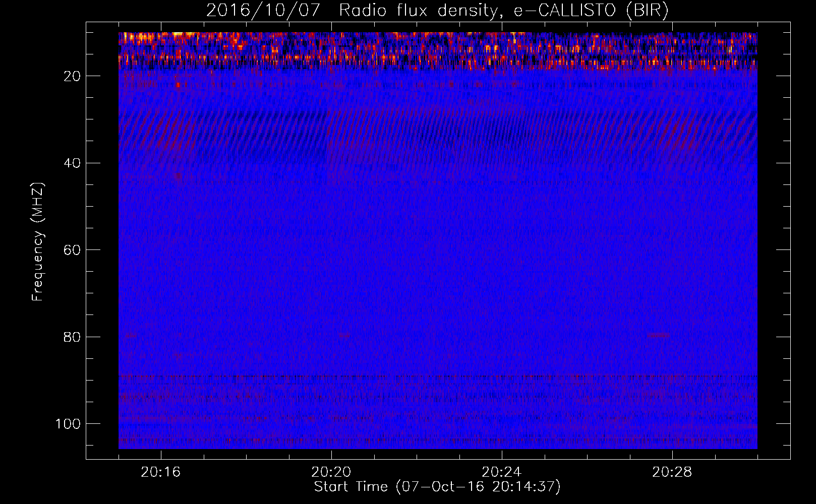
Task: Click the 20:20 time tick label
Action: tap(331, 472)
